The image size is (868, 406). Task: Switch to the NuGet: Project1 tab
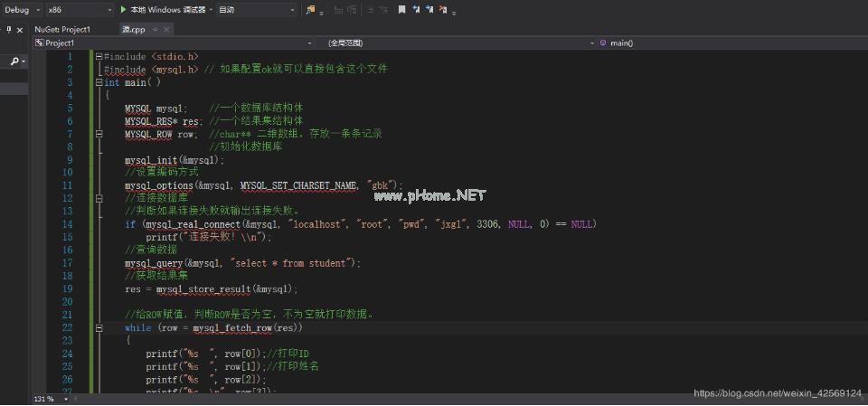coord(62,29)
